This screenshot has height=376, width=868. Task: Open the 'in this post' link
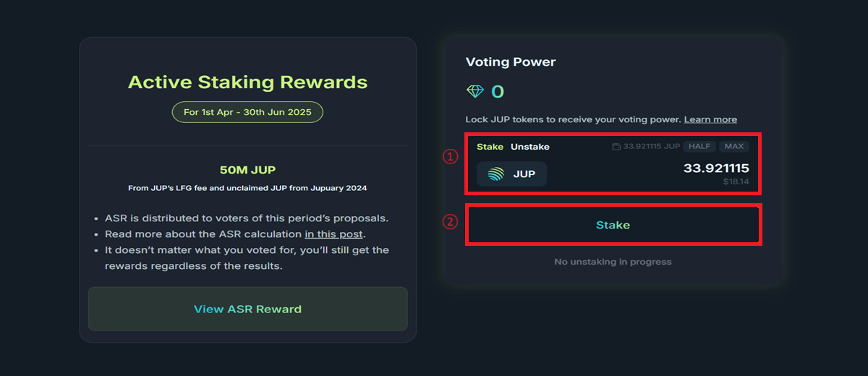pyautogui.click(x=335, y=234)
